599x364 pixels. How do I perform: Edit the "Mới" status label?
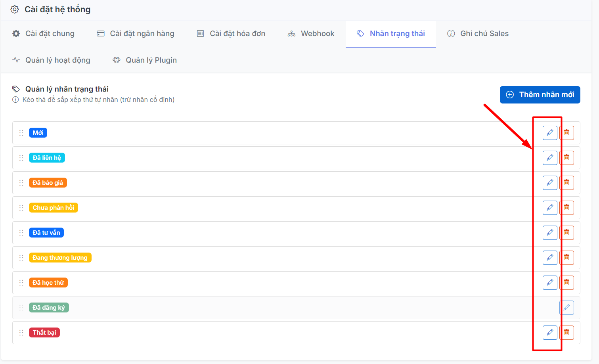(x=549, y=133)
